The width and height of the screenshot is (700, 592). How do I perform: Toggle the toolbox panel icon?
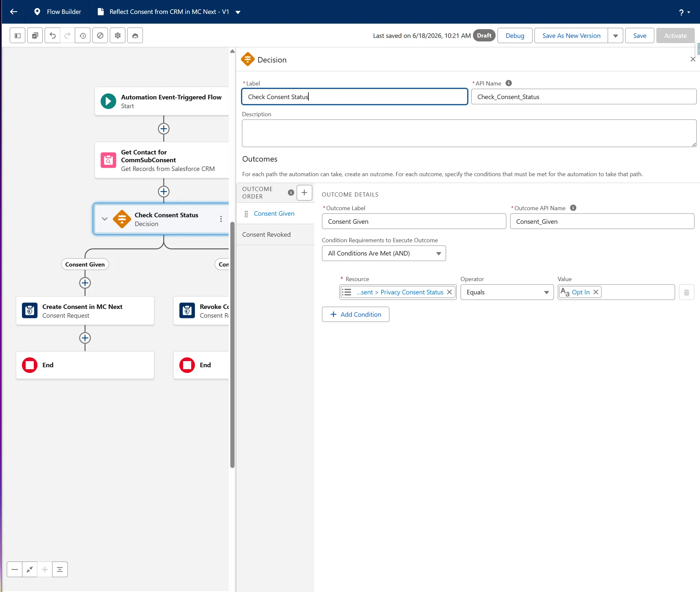17,36
